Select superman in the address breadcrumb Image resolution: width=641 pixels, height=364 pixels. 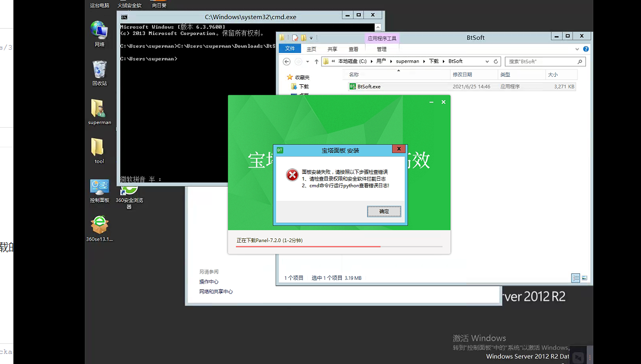pyautogui.click(x=407, y=61)
